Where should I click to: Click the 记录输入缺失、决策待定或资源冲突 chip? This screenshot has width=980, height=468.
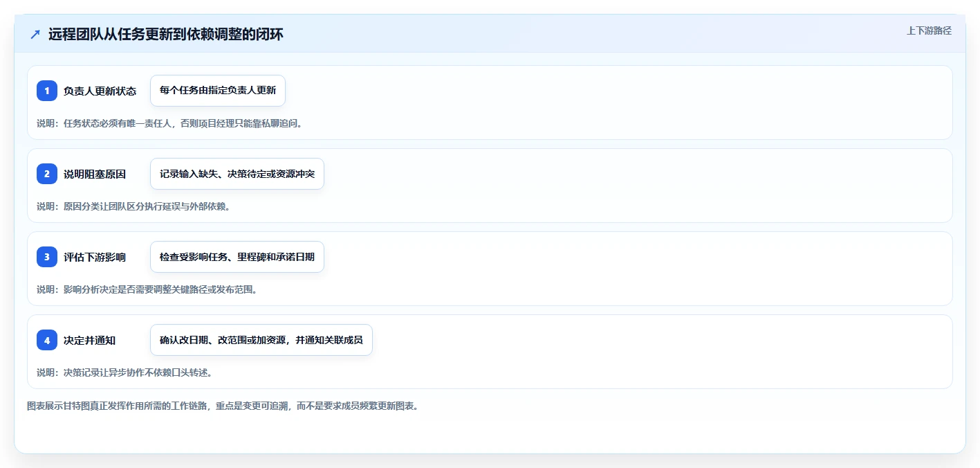(237, 174)
